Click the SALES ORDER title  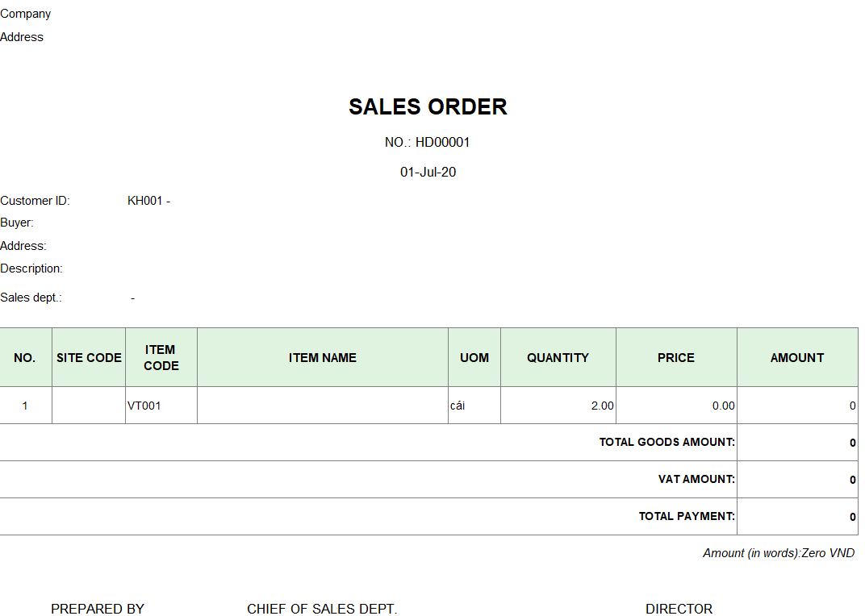coord(428,106)
